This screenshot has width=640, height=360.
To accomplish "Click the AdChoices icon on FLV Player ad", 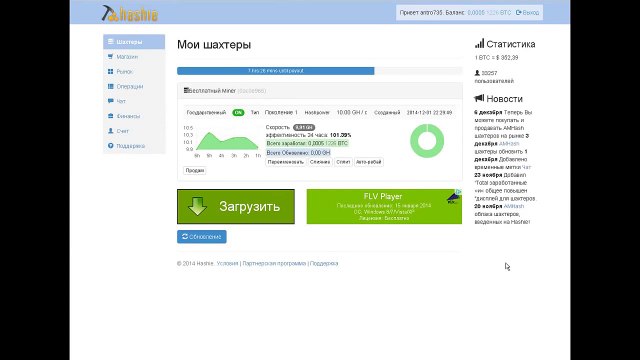I will coord(458,192).
